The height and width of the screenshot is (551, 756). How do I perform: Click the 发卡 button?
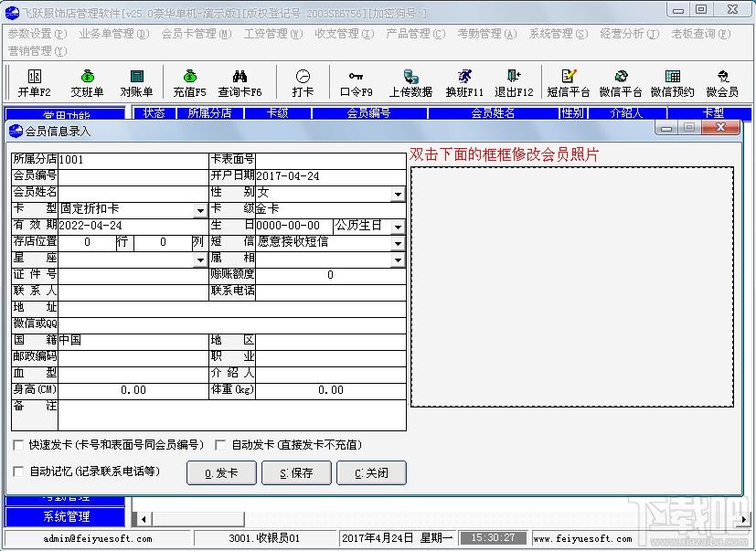pos(221,473)
